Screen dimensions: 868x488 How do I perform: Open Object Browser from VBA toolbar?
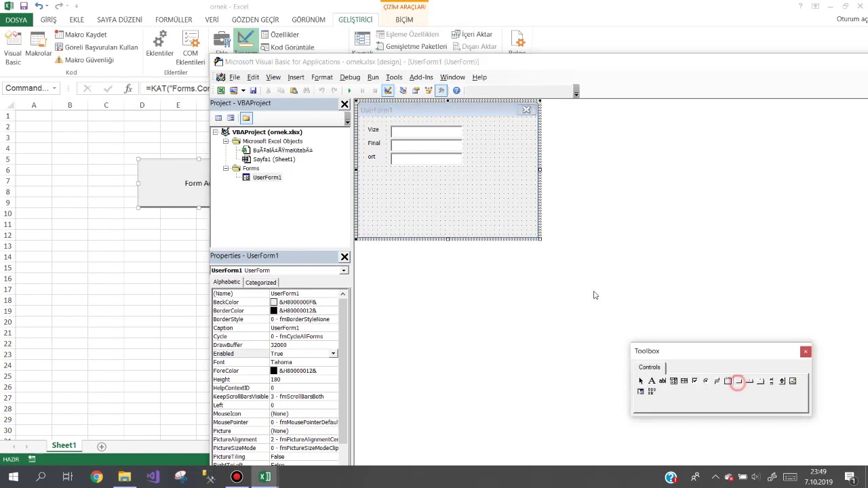point(428,90)
